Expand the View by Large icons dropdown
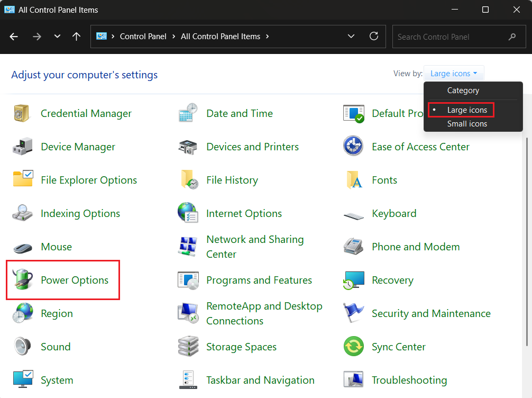532x398 pixels. tap(454, 74)
